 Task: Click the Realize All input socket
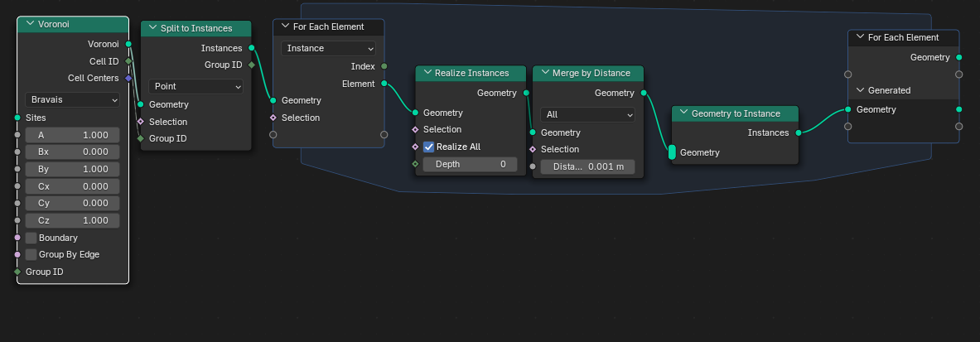[x=415, y=147]
